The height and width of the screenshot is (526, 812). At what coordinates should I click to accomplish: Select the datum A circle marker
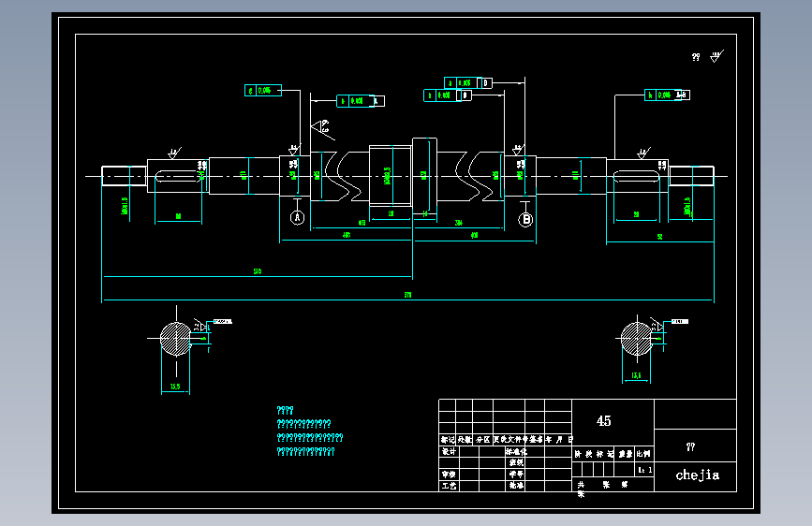click(x=297, y=217)
